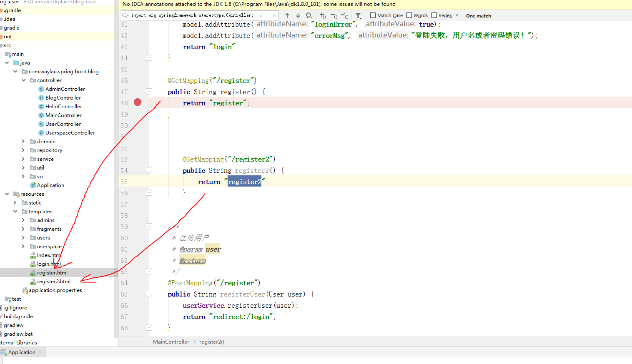Click the application.properties file icon
632x364 pixels.
click(25, 290)
